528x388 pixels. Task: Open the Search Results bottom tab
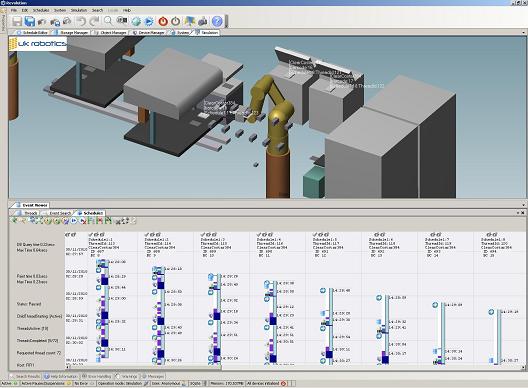point(25,376)
